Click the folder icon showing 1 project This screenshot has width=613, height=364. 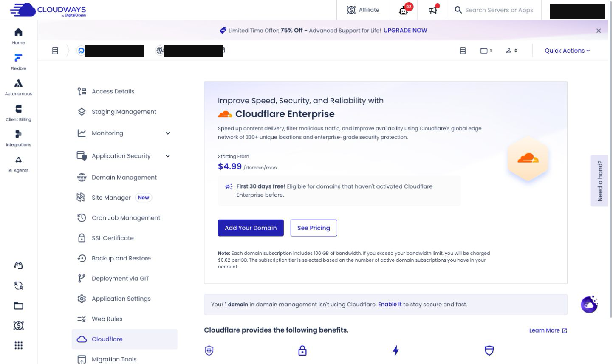click(486, 51)
